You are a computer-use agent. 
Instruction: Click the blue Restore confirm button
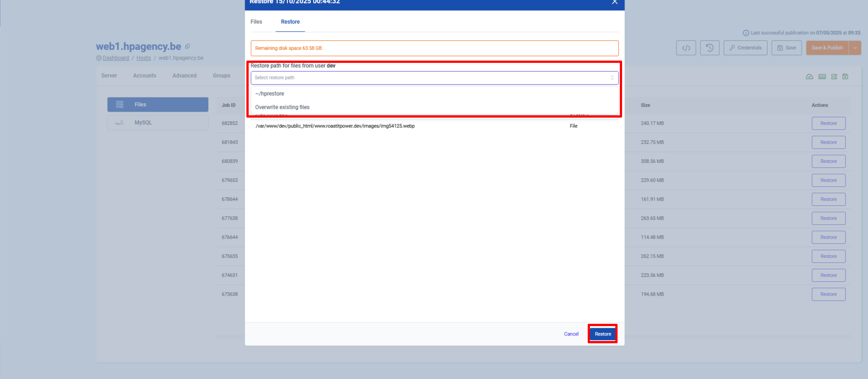click(x=603, y=334)
